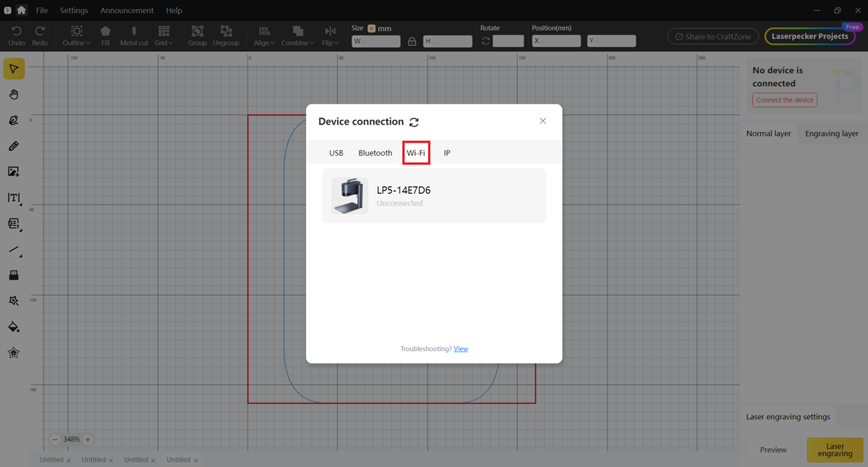The image size is (868, 467).
Task: Open the Troubleshooting View link
Action: 461,349
